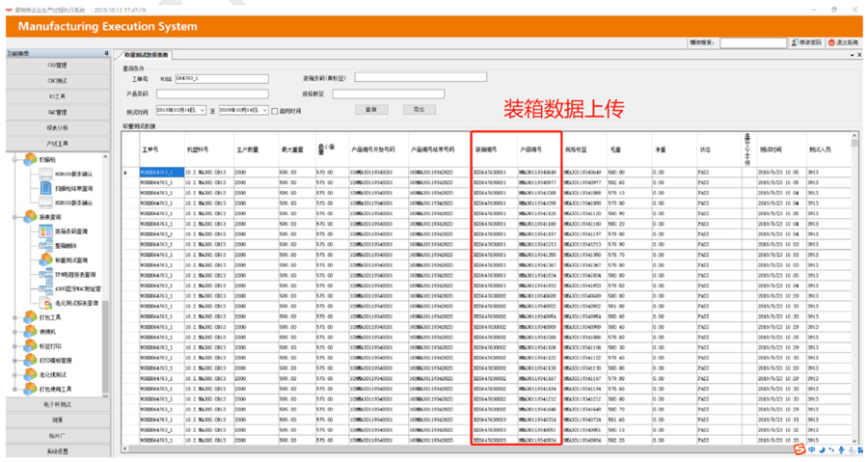Expand the 打印模板管理 tree node
The image size is (868, 462).
[x=15, y=361]
